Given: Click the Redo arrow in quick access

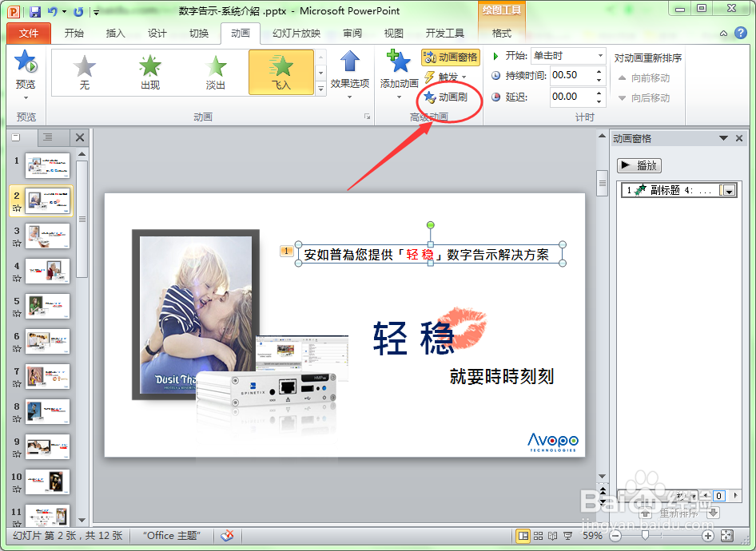Looking at the screenshot, I should (x=78, y=11).
